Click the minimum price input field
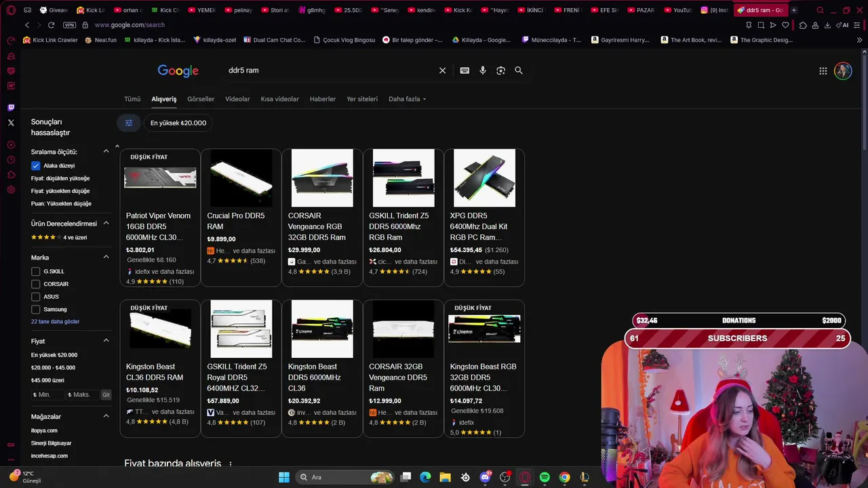 47,394
